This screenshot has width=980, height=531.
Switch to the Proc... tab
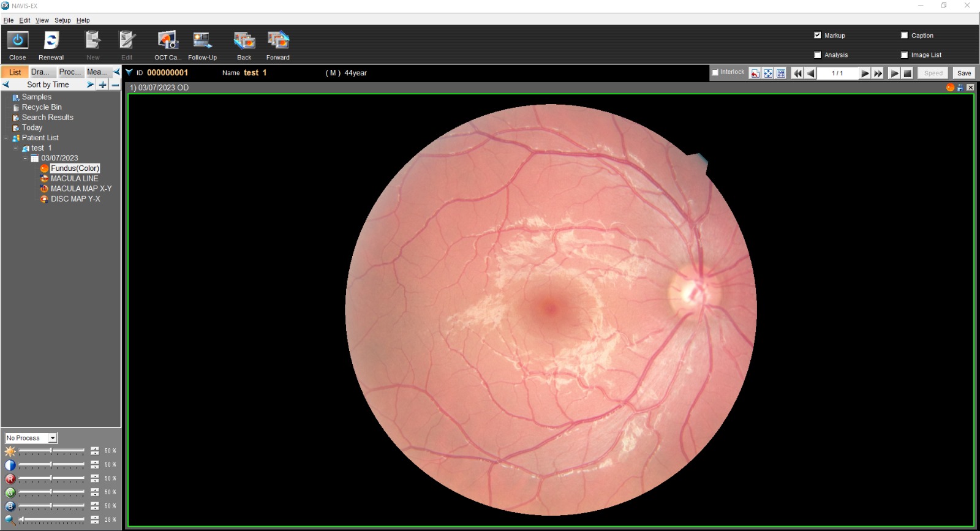click(x=70, y=72)
